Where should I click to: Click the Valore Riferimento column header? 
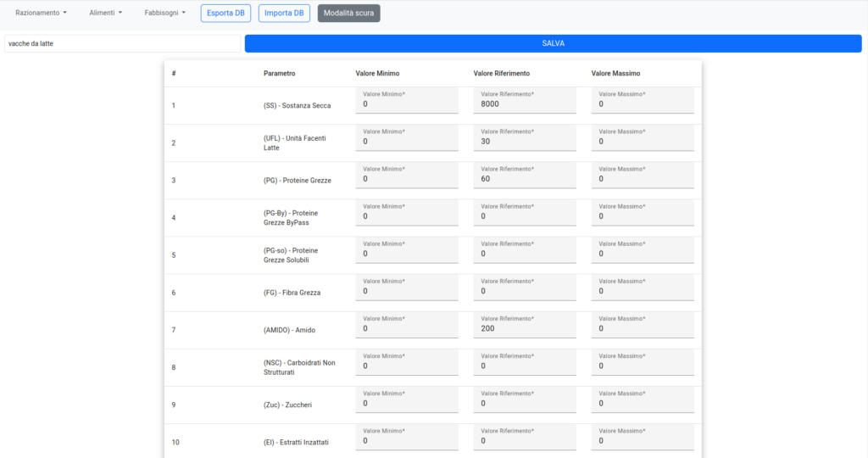pos(501,74)
